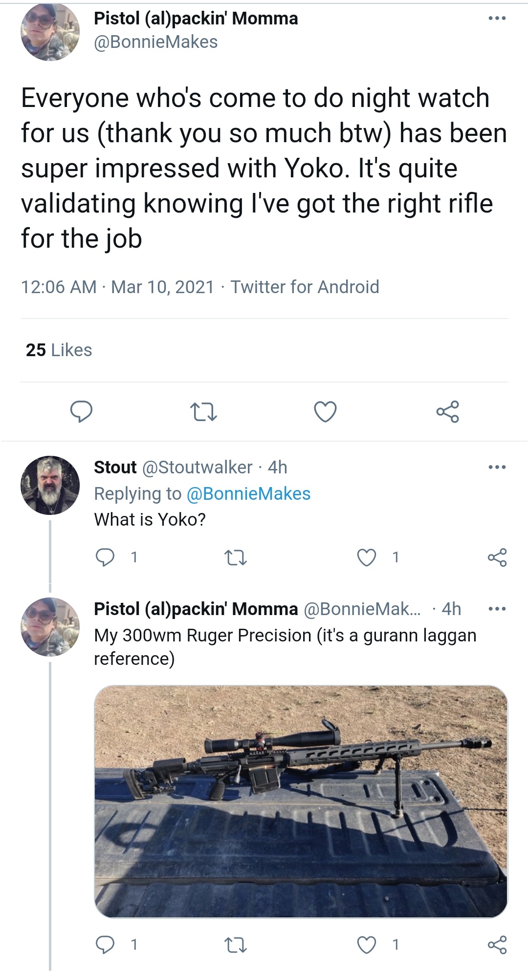View the 25 Likes list
The width and height of the screenshot is (528, 980).
pos(59,350)
